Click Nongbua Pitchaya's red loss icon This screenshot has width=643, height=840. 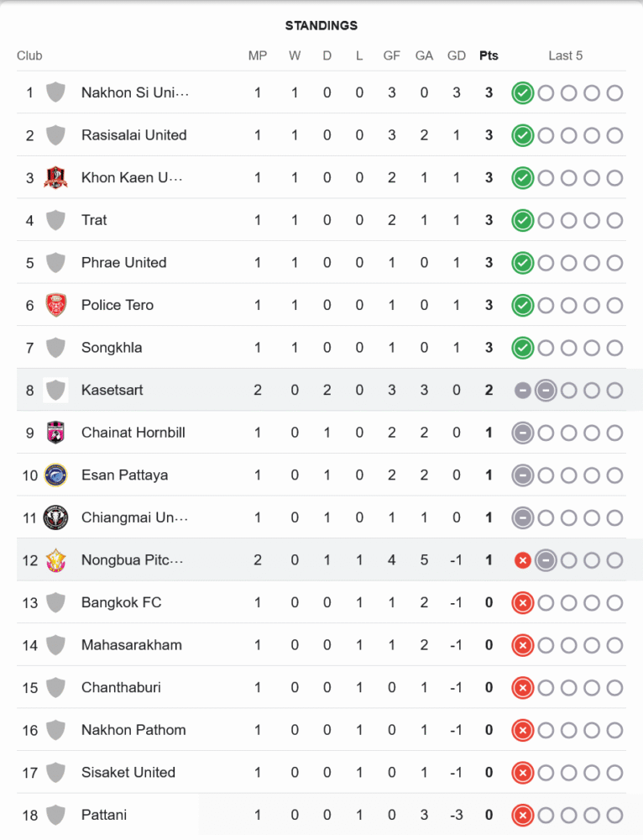coord(522,560)
